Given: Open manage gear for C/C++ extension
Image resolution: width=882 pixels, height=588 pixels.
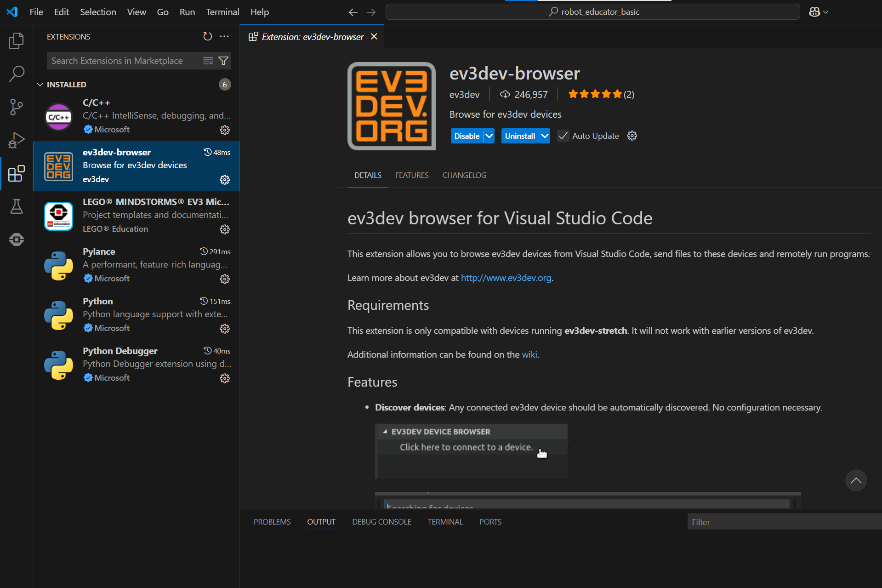Looking at the screenshot, I should click(x=225, y=130).
